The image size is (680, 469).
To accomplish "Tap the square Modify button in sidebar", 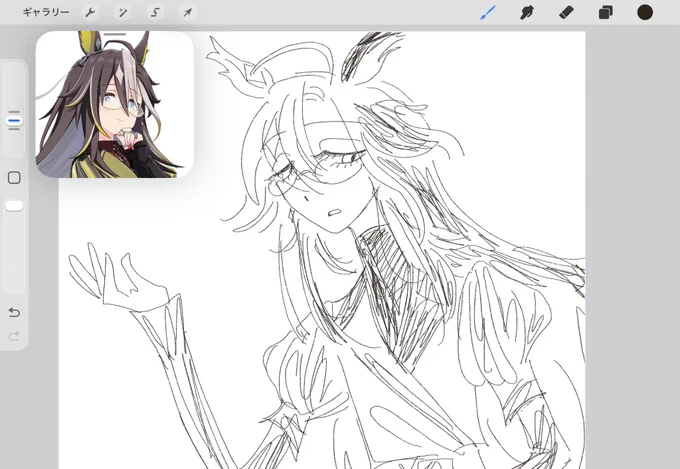I will coord(14,177).
